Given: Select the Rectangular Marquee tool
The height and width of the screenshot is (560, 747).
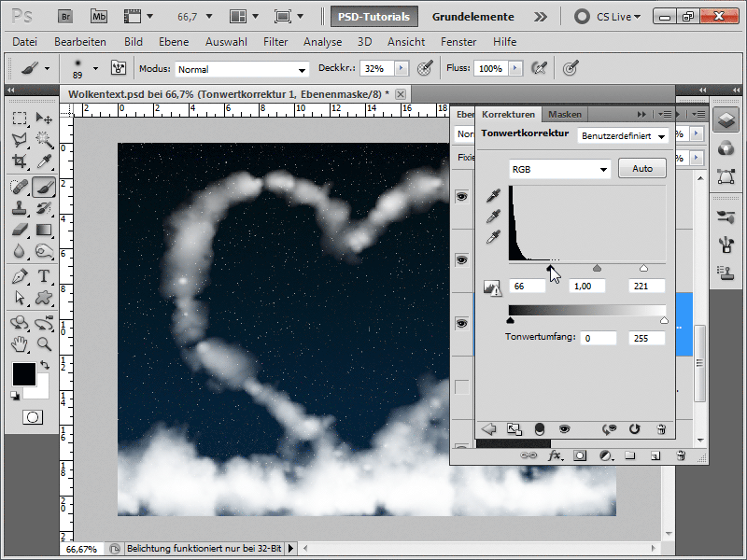Looking at the screenshot, I should [x=20, y=118].
